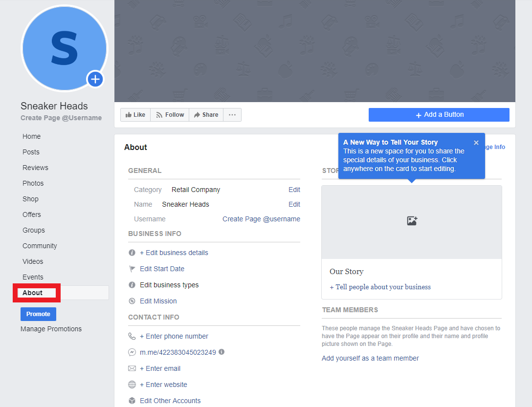Open the three-dots more options menu
The height and width of the screenshot is (407, 532).
(x=232, y=115)
